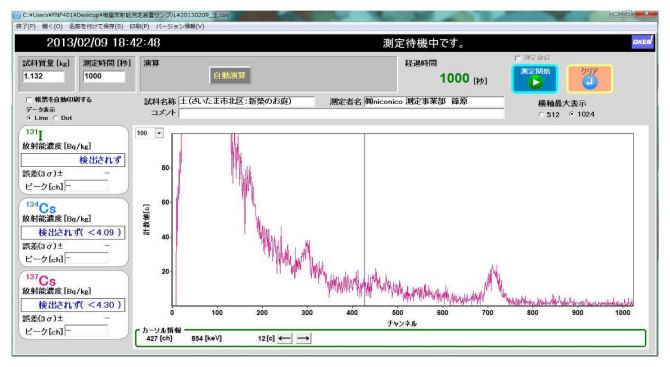670x367 pixels.
Task: Click the 自動演算 auto-calculate button
Action: (x=229, y=75)
